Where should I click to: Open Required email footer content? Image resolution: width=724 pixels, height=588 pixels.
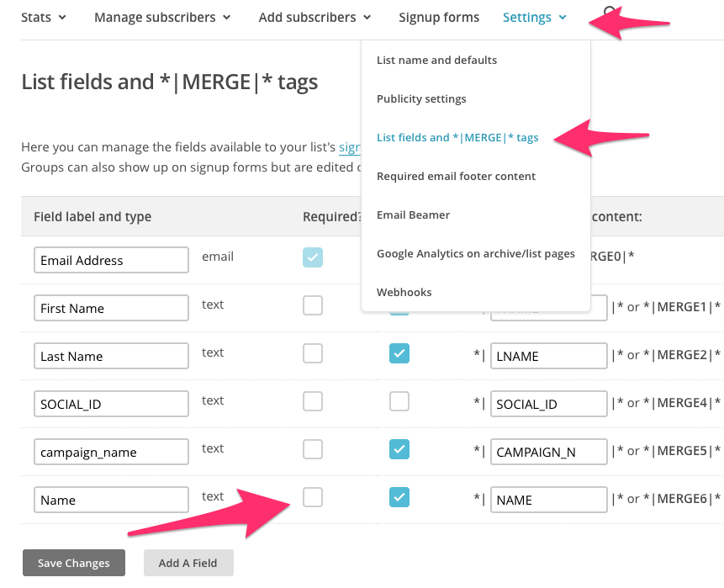[457, 177]
